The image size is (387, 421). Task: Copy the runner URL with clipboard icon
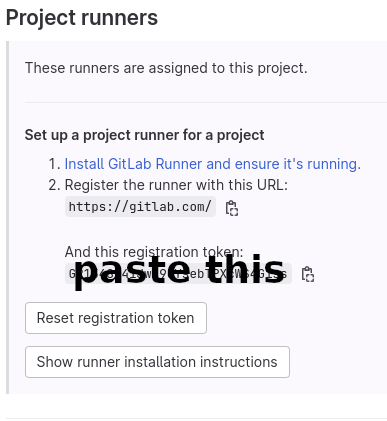coord(232,208)
